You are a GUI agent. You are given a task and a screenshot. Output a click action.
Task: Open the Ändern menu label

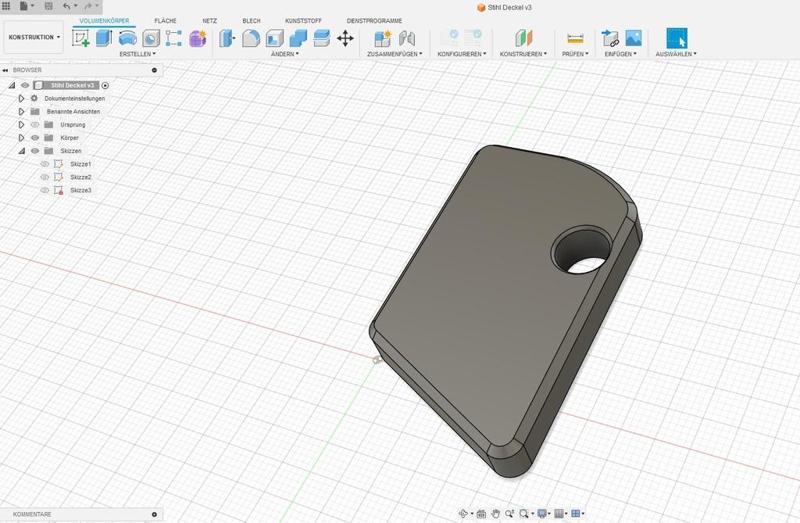[x=285, y=54]
